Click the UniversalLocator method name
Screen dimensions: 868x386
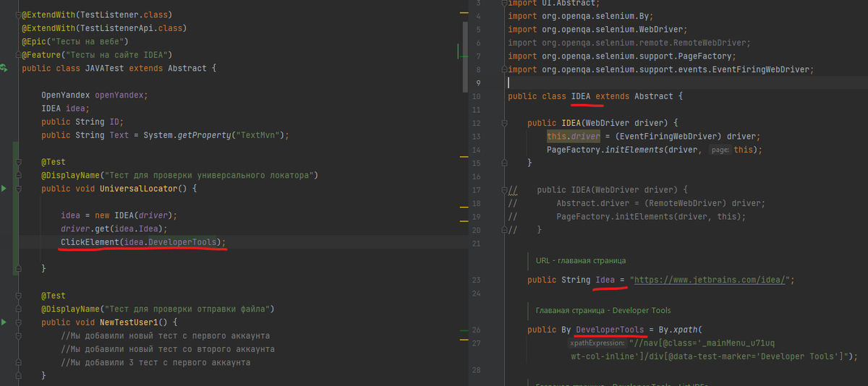[138, 189]
